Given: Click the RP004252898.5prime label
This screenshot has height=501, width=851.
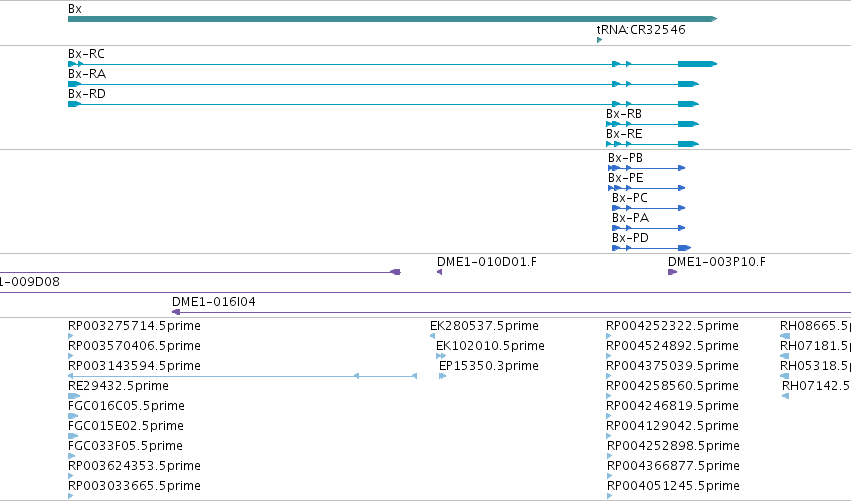Looking at the screenshot, I should coord(673,446).
